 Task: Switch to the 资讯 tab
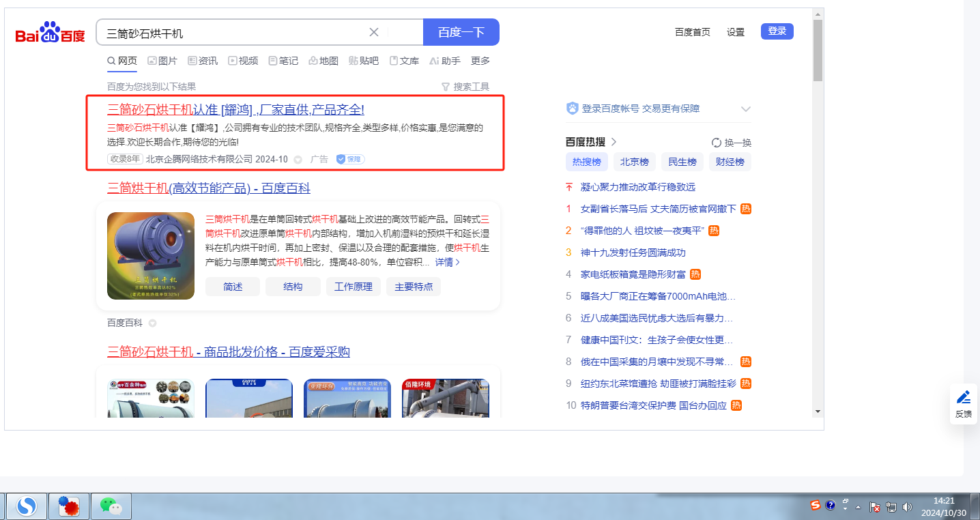[203, 61]
